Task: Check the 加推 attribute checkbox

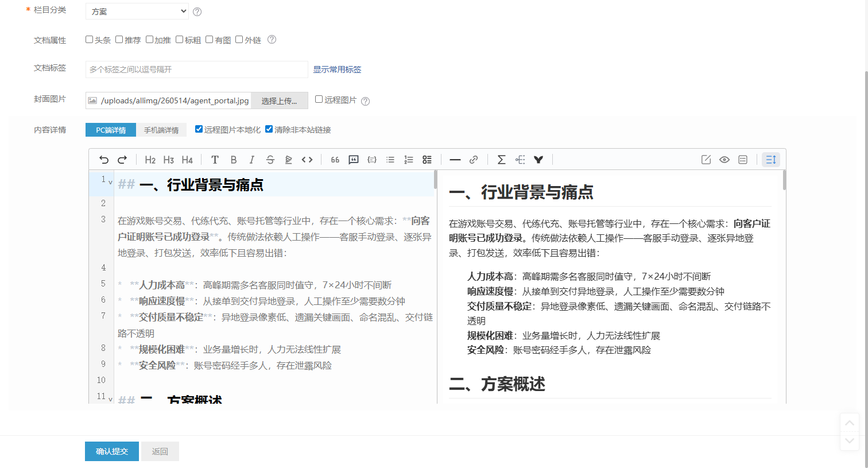Action: click(149, 40)
